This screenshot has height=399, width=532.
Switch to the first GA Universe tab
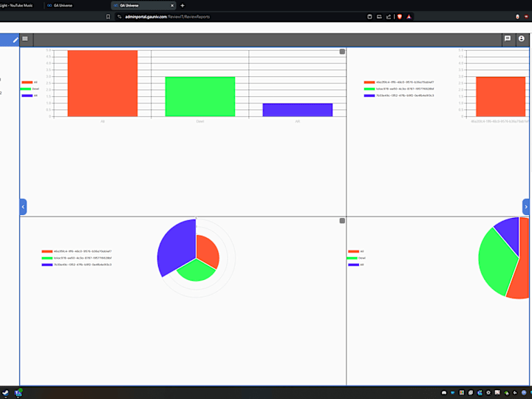pyautogui.click(x=60, y=5)
